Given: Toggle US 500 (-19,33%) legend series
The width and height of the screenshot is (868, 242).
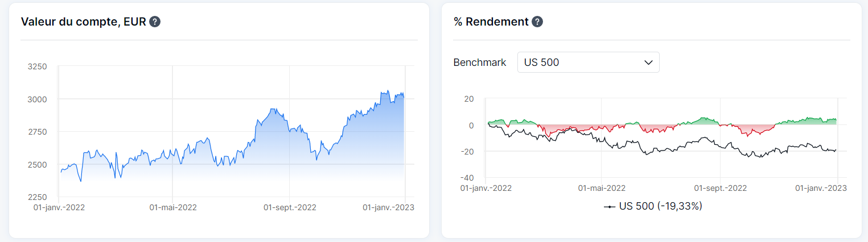Looking at the screenshot, I should tap(660, 206).
